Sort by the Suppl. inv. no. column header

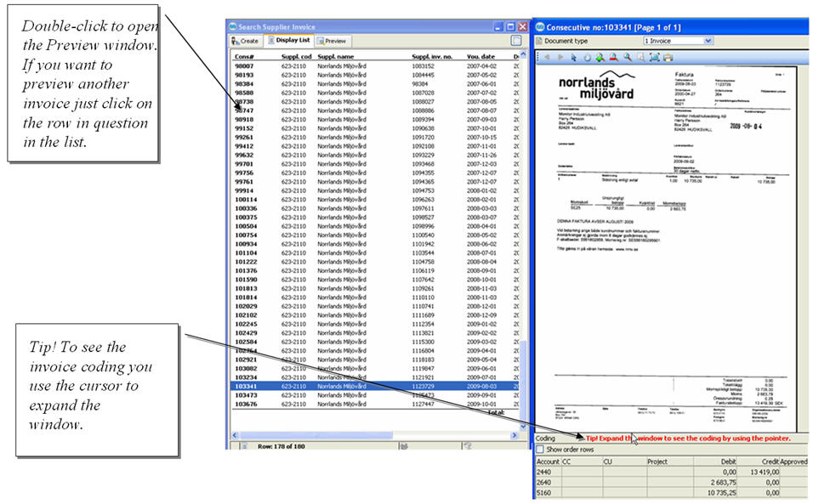432,56
